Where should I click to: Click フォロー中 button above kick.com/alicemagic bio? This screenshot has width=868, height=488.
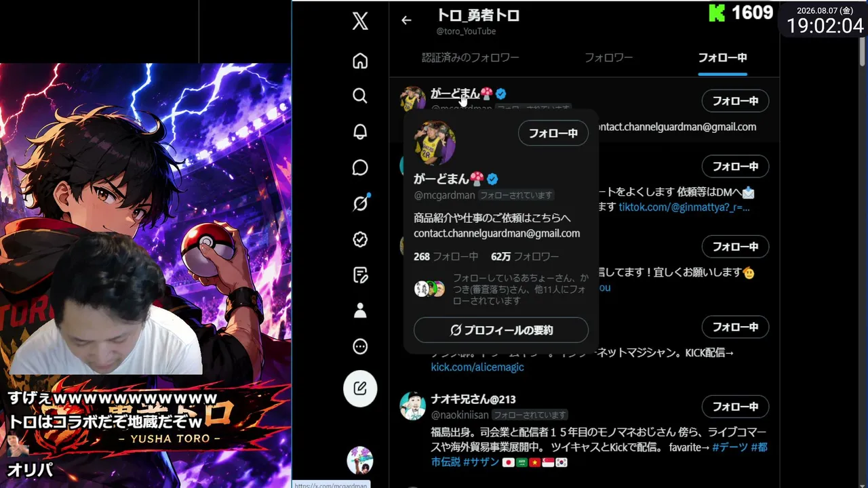[x=735, y=327]
